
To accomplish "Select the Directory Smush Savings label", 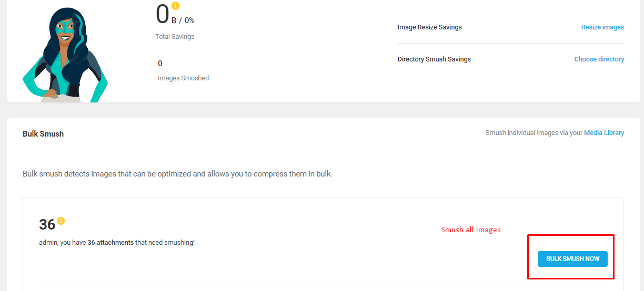I will tap(434, 59).
